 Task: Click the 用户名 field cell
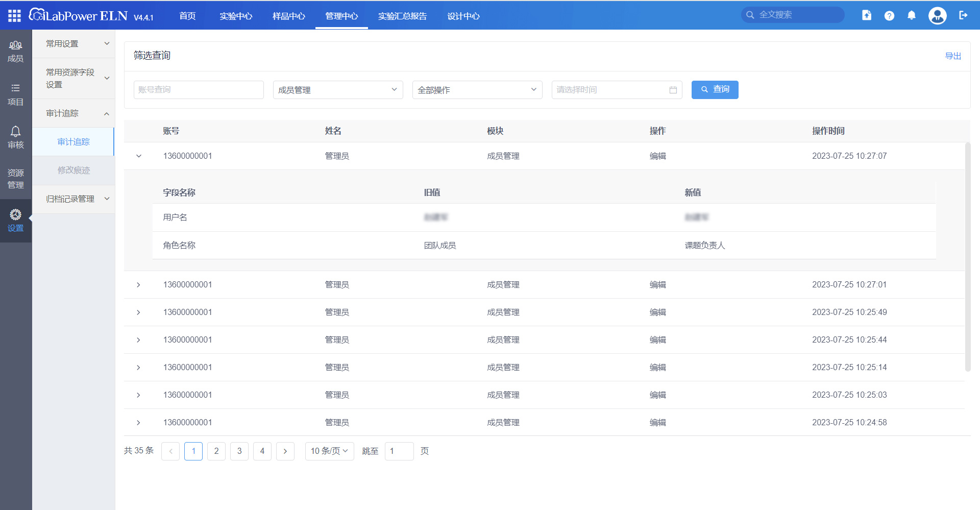(x=175, y=217)
